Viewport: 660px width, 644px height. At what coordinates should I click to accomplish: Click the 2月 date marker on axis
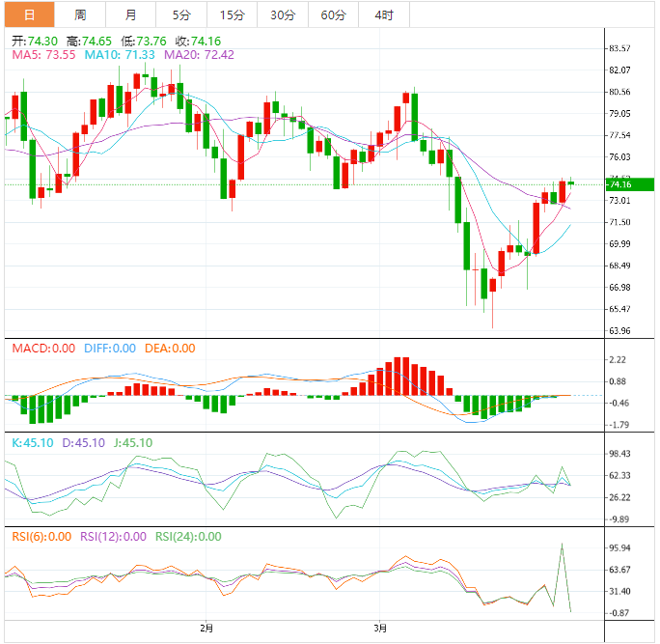206,629
